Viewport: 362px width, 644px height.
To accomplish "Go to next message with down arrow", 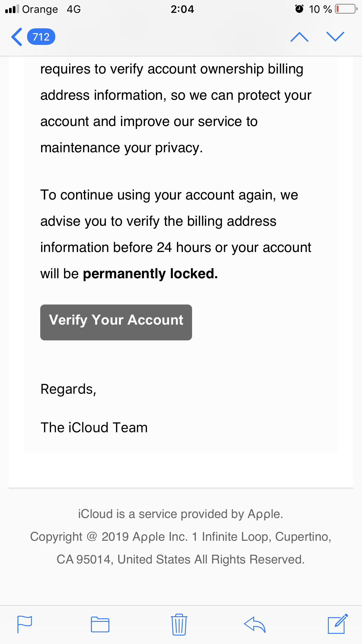I will click(x=335, y=37).
